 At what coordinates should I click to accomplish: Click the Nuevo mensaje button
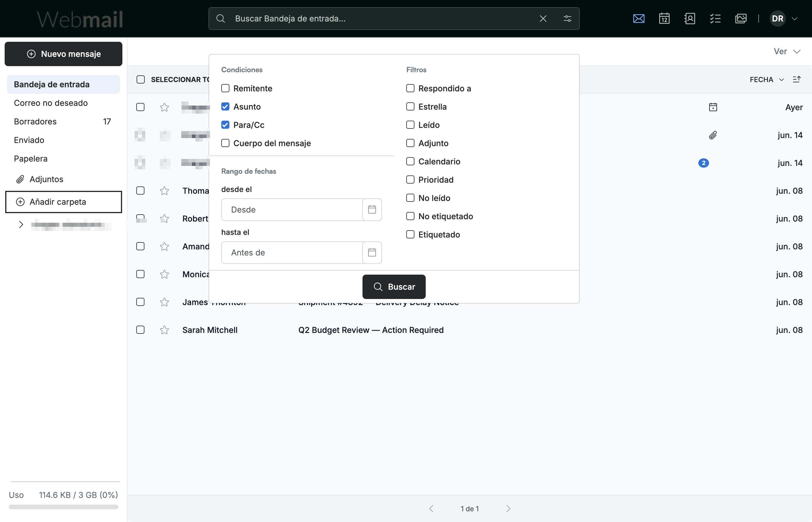click(64, 54)
